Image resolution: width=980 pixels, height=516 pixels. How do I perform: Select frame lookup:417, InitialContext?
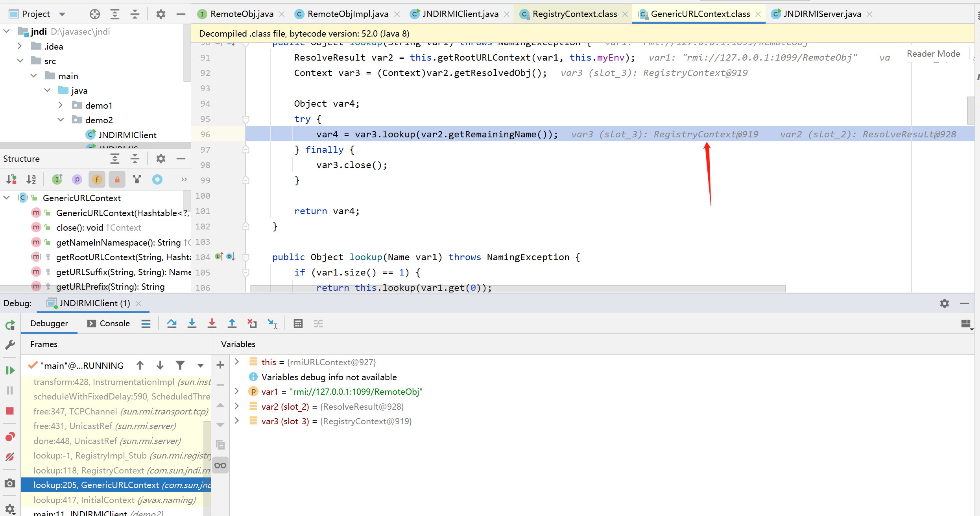[x=116, y=500]
